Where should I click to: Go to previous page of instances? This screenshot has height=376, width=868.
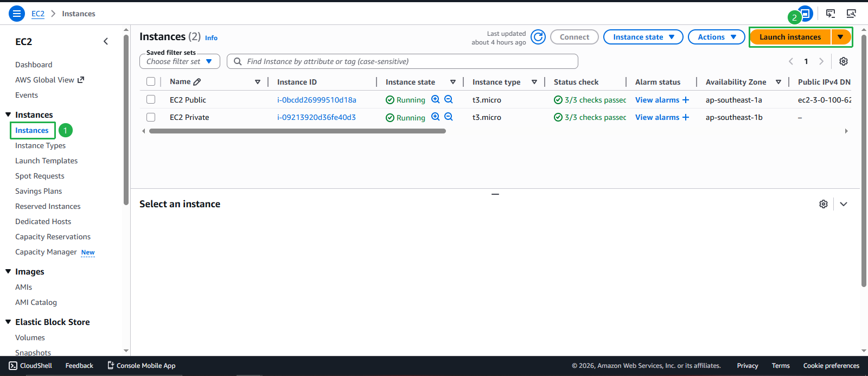791,61
